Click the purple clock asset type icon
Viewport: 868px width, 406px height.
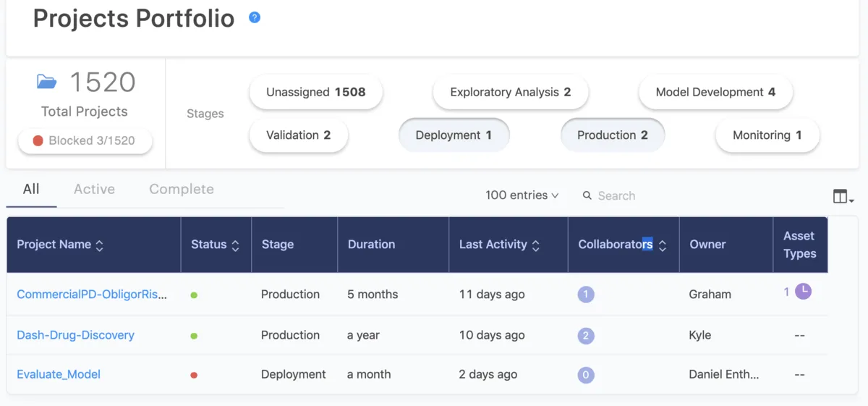[x=803, y=292]
